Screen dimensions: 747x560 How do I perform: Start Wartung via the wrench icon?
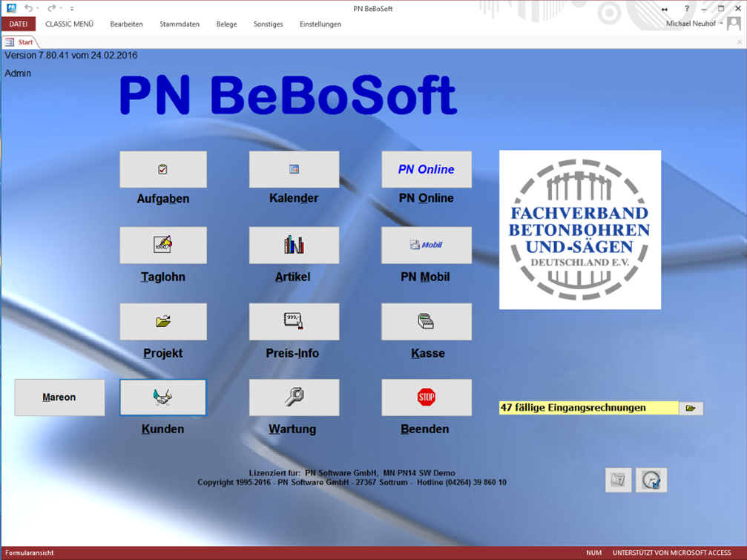[x=294, y=397]
